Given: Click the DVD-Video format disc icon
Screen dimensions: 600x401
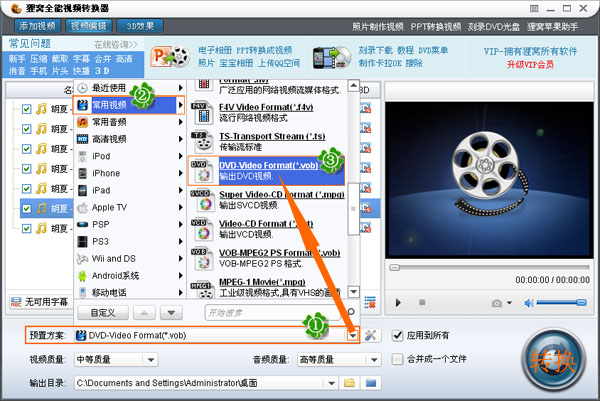Looking at the screenshot, I should point(202,171).
